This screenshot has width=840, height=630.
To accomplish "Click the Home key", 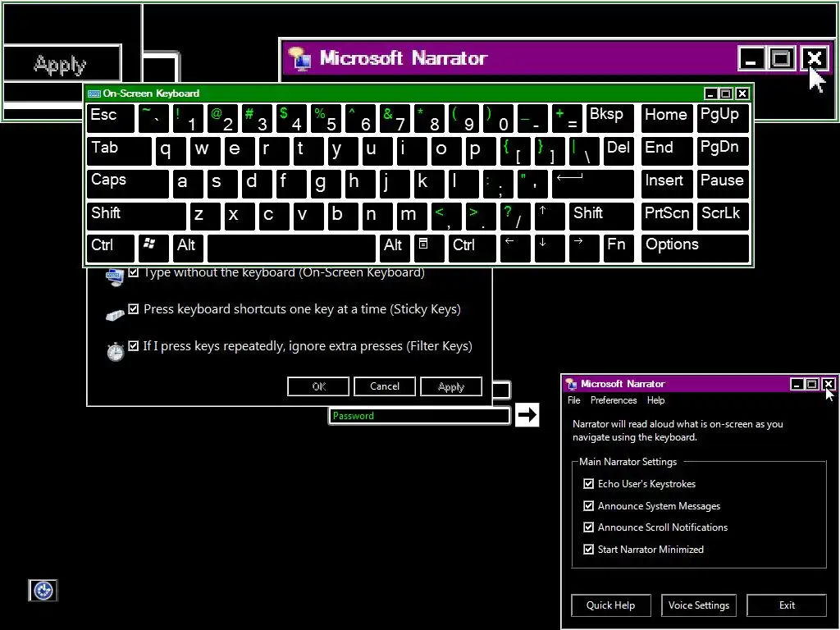I will [666, 118].
